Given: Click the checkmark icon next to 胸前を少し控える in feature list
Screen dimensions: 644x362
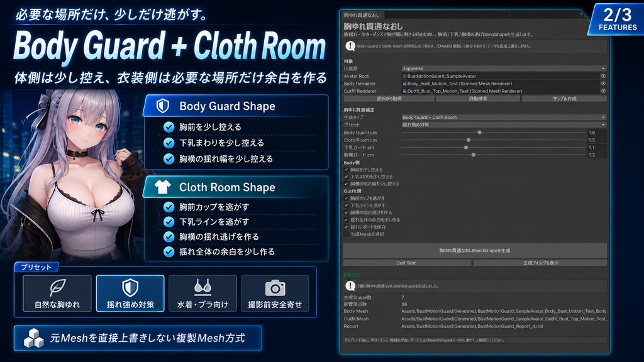Looking at the screenshot, I should (169, 127).
